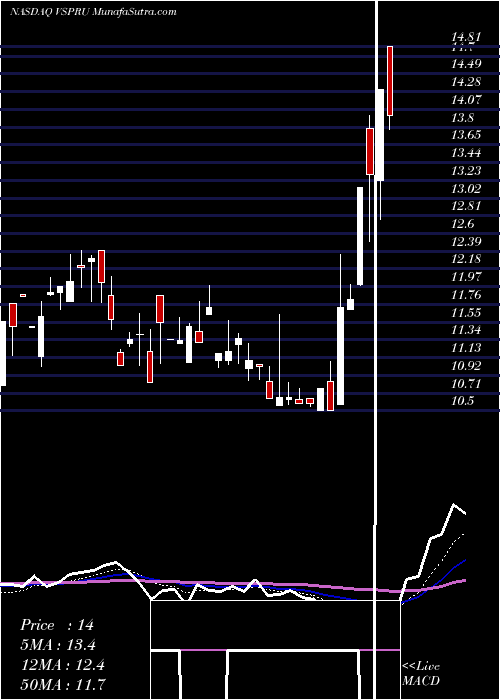The width and height of the screenshot is (500, 700).
Task: Click the 11.55 price axis label
Action: point(466,312)
